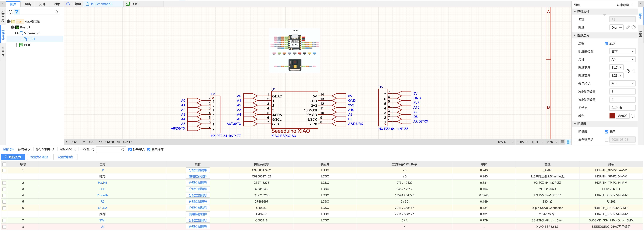Click the search icon in BOM filter box
The image size is (644, 232).
click(123, 150)
